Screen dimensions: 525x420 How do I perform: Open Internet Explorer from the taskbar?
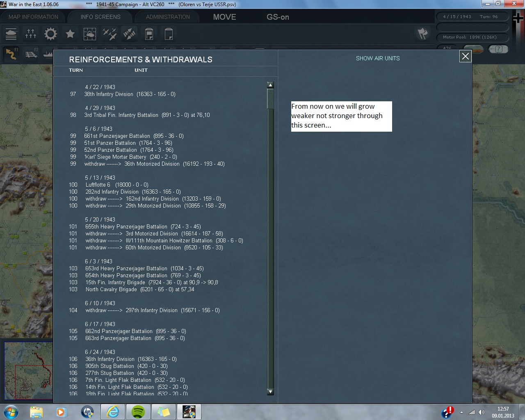[x=112, y=411]
